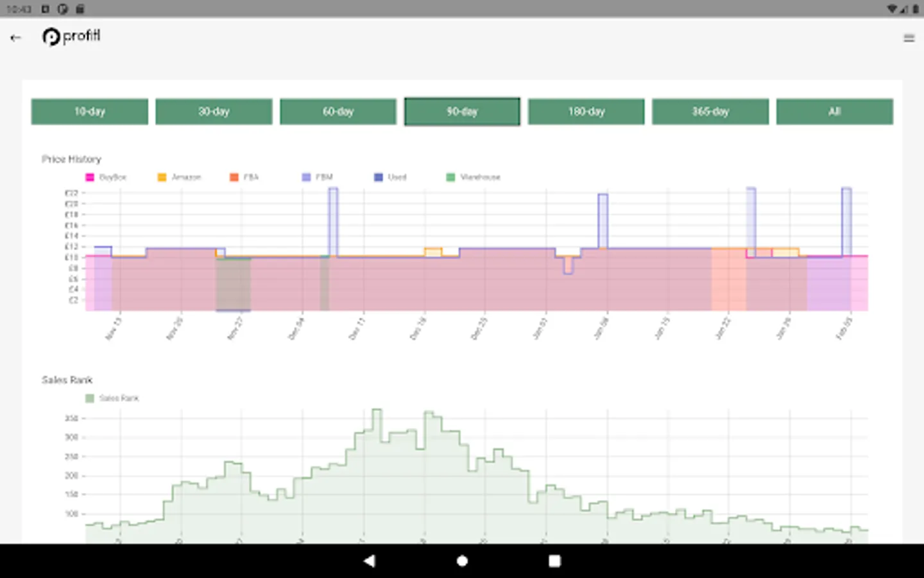Click the Feb 05 axis label
This screenshot has height=578, width=924.
[x=844, y=328]
